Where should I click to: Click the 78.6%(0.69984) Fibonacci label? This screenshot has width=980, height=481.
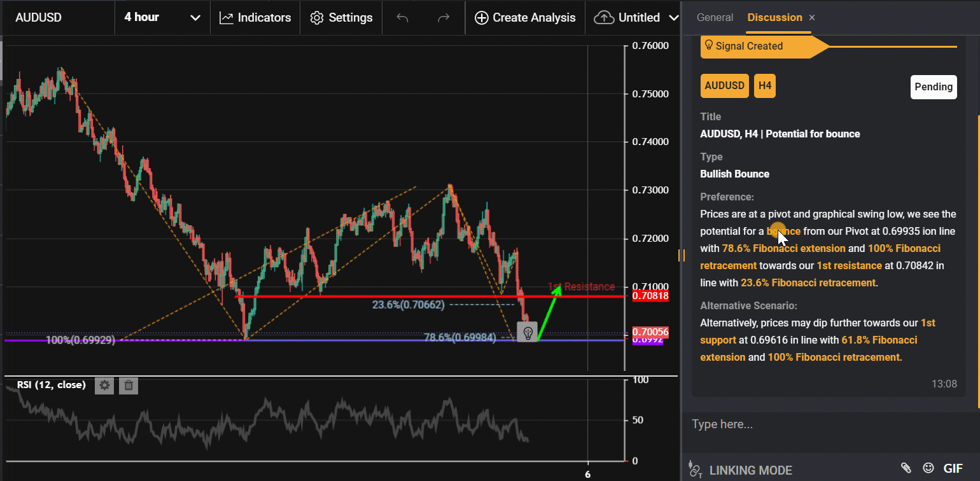460,338
